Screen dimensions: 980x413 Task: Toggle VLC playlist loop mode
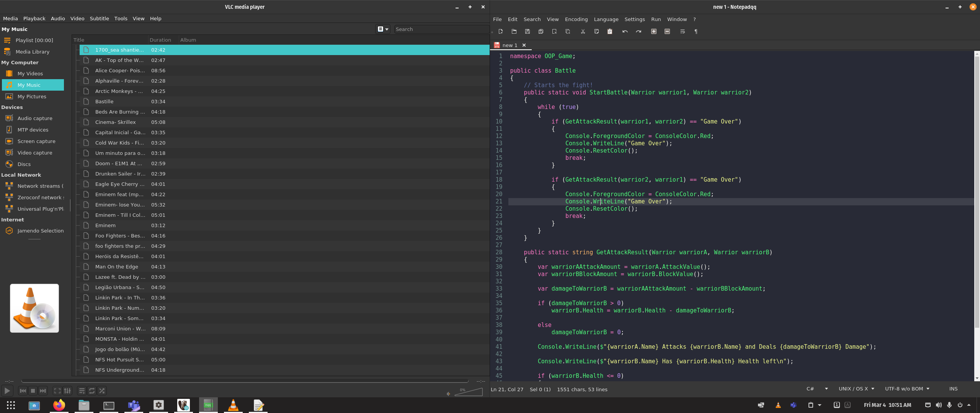[92, 391]
